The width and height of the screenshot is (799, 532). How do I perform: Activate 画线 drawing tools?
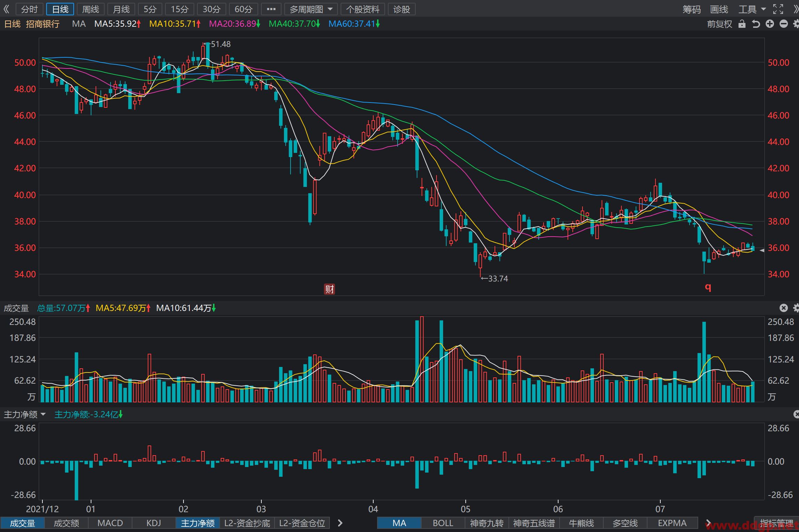[x=719, y=9]
